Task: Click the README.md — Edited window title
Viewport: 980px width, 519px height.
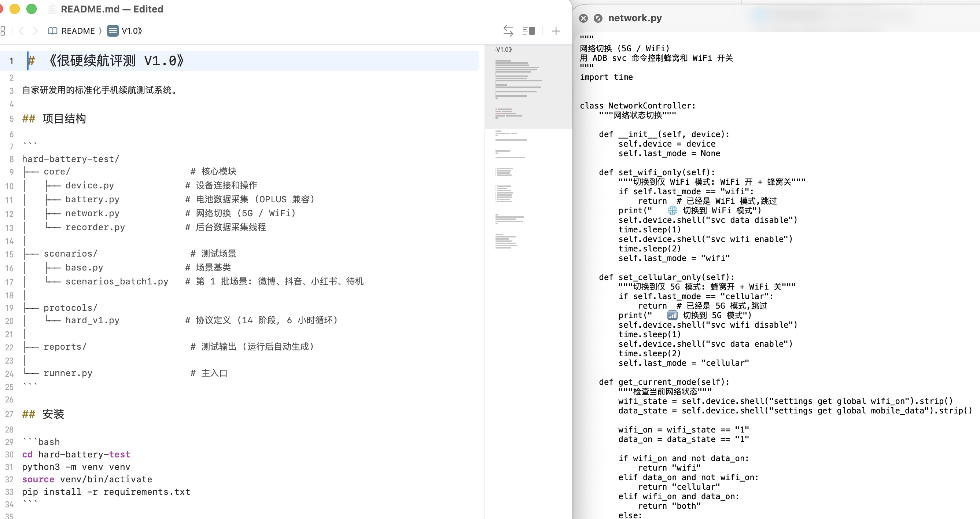Action: tap(112, 9)
